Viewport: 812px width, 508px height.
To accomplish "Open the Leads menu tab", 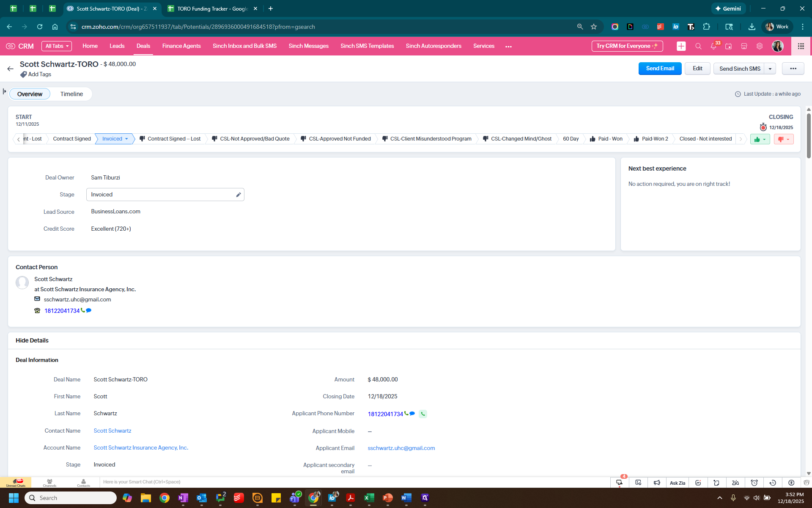I will [x=117, y=46].
